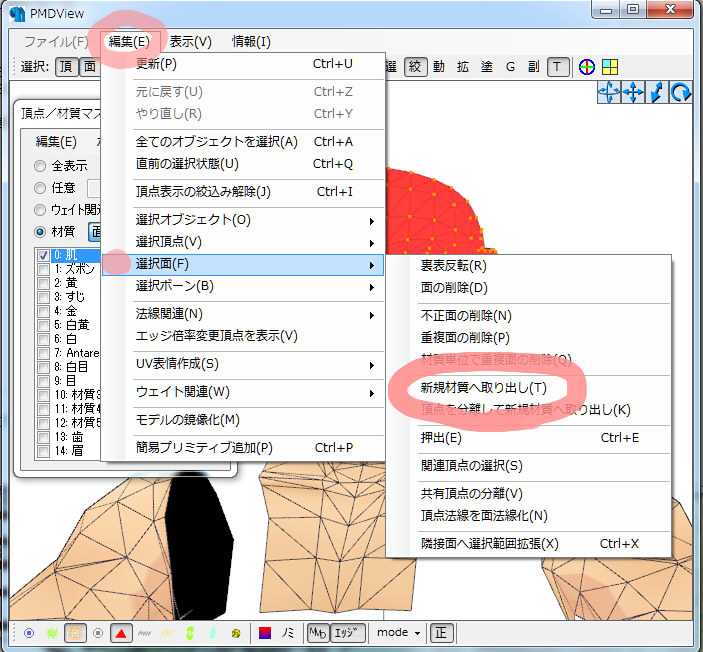
Task: Choose 隣接面へ選択範囲拡張(X) entry
Action: [529, 544]
